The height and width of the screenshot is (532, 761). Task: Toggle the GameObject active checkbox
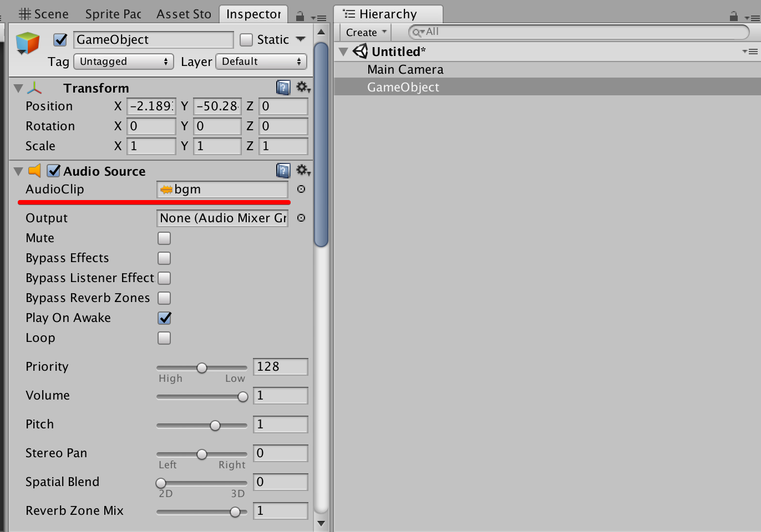60,39
